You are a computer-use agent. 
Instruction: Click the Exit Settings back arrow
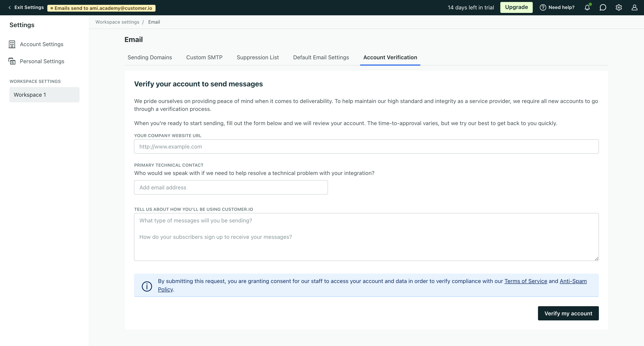[x=9, y=7]
